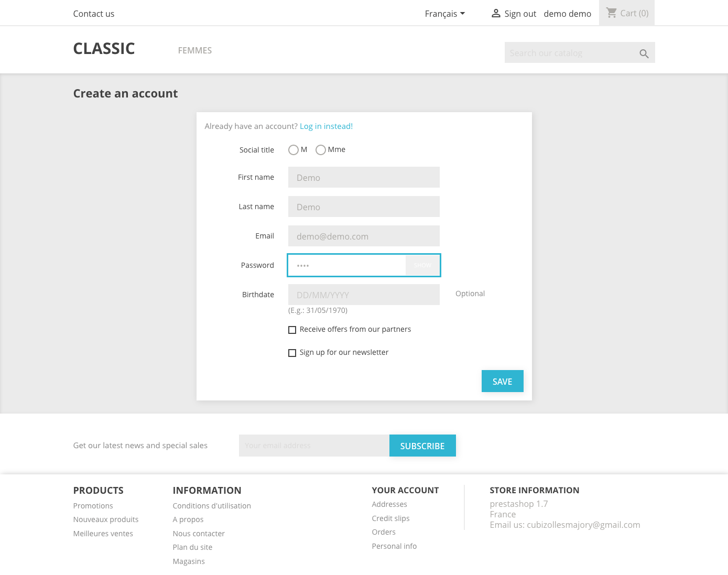Go to the CLASSIC store logo
The width and height of the screenshot is (728, 575).
click(104, 49)
